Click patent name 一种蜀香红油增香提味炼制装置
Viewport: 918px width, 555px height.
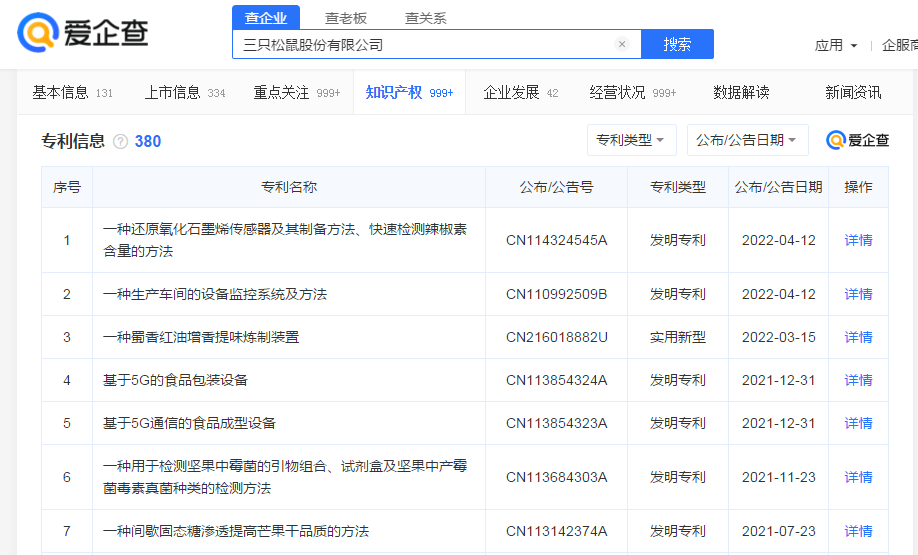(201, 337)
